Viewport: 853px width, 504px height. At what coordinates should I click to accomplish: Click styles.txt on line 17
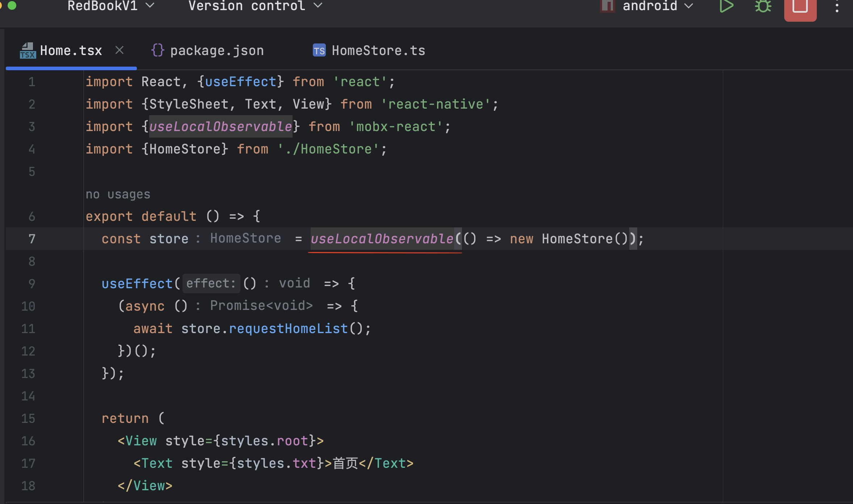(277, 463)
